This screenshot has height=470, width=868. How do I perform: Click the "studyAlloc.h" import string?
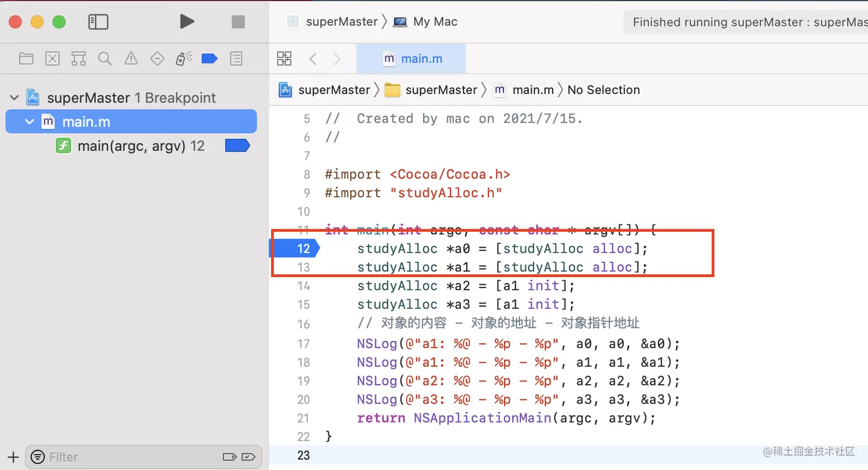446,193
